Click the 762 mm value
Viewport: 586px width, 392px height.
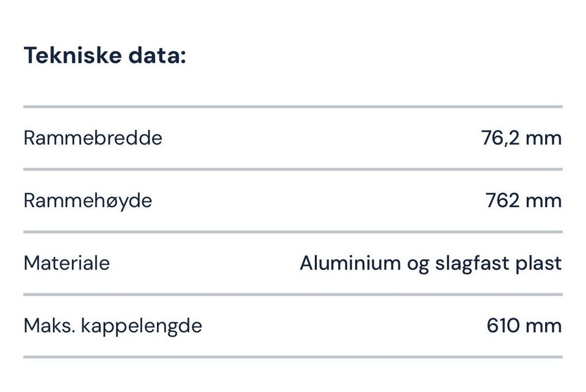523,201
